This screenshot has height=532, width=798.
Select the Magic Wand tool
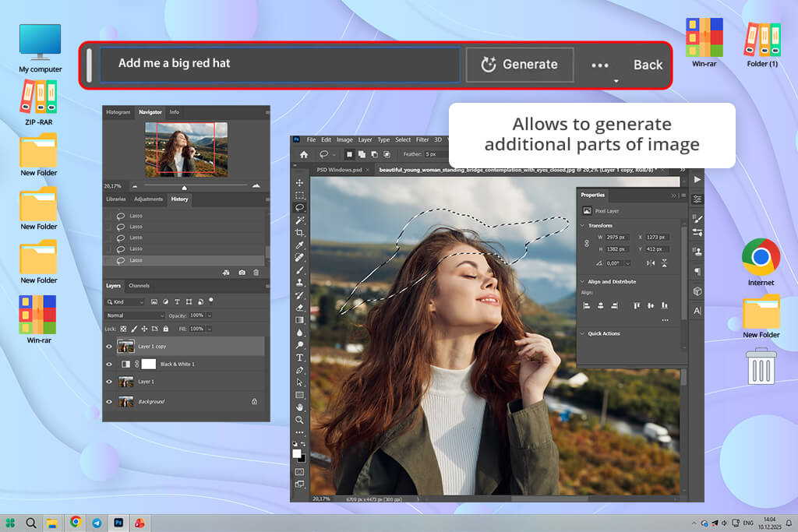299,220
